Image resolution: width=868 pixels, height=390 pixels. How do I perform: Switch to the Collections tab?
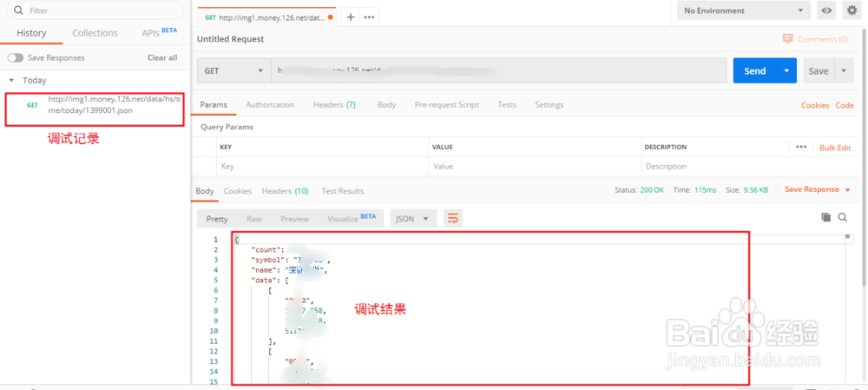tap(95, 33)
